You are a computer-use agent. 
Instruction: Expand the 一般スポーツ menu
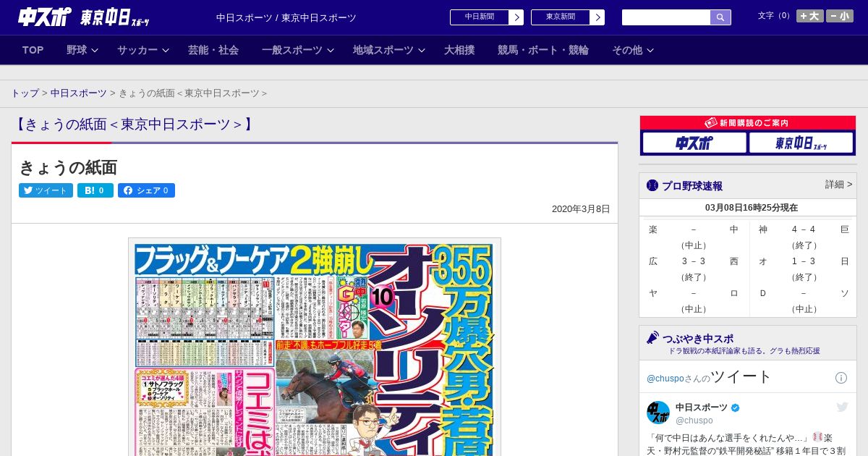pyautogui.click(x=297, y=50)
